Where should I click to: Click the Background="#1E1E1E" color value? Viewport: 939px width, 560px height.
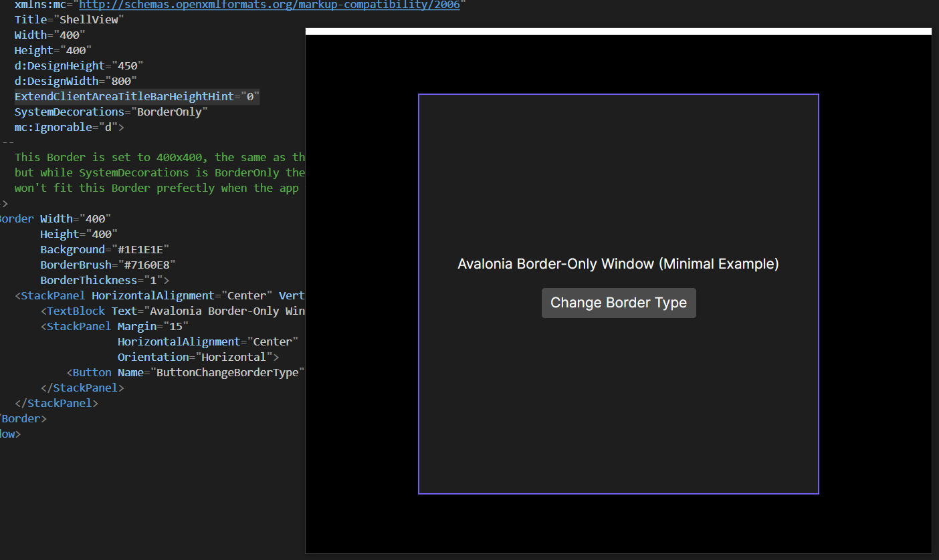[x=104, y=249]
